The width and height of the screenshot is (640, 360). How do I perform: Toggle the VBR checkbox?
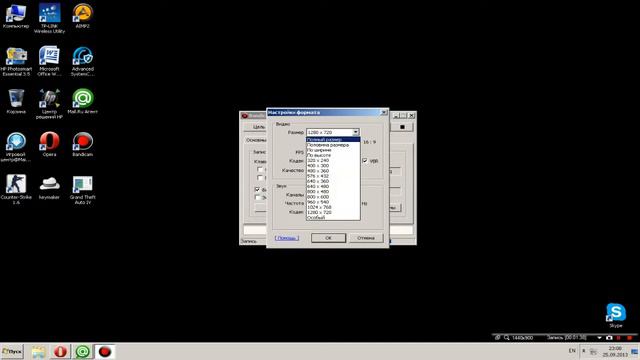pyautogui.click(x=365, y=161)
